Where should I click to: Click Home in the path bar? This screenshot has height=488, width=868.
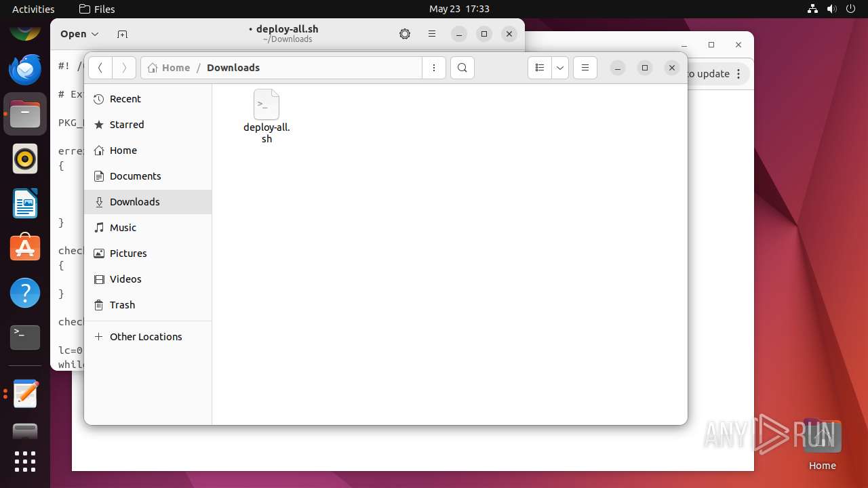(169, 68)
